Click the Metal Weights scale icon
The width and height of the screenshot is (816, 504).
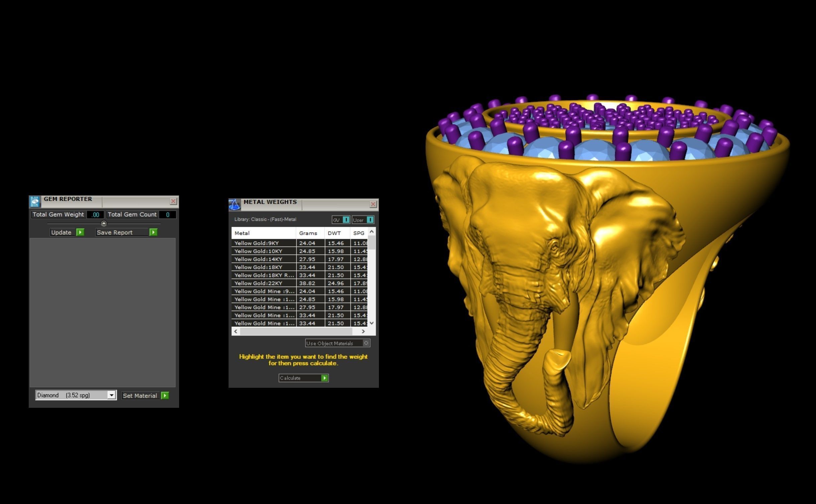click(x=234, y=204)
